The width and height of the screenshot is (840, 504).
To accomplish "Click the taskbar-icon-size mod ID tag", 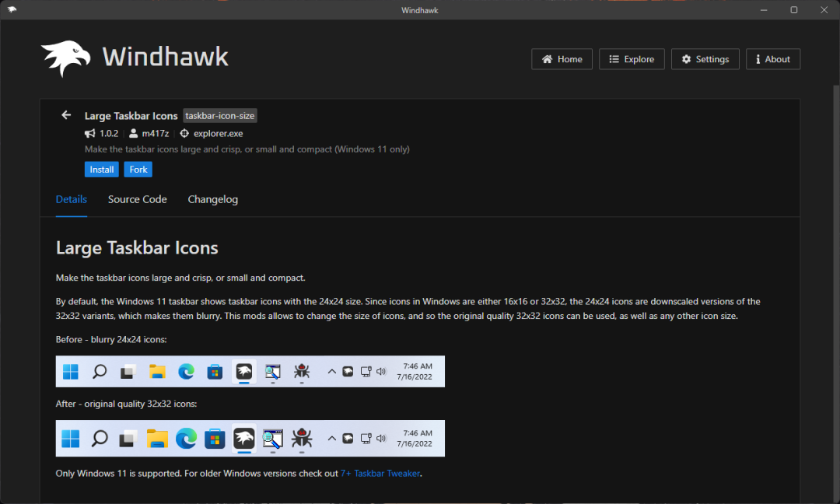I will click(220, 116).
